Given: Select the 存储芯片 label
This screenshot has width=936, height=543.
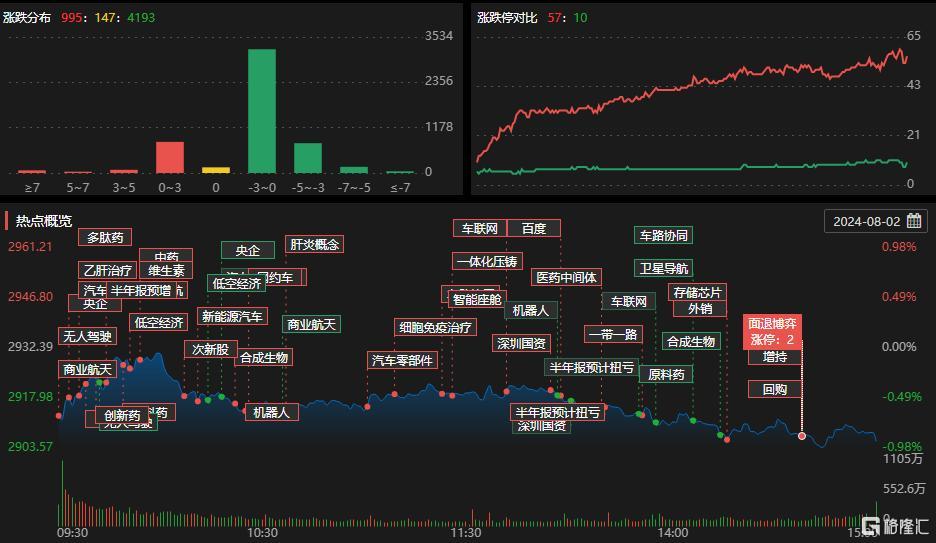Looking at the screenshot, I should pyautogui.click(x=697, y=292).
